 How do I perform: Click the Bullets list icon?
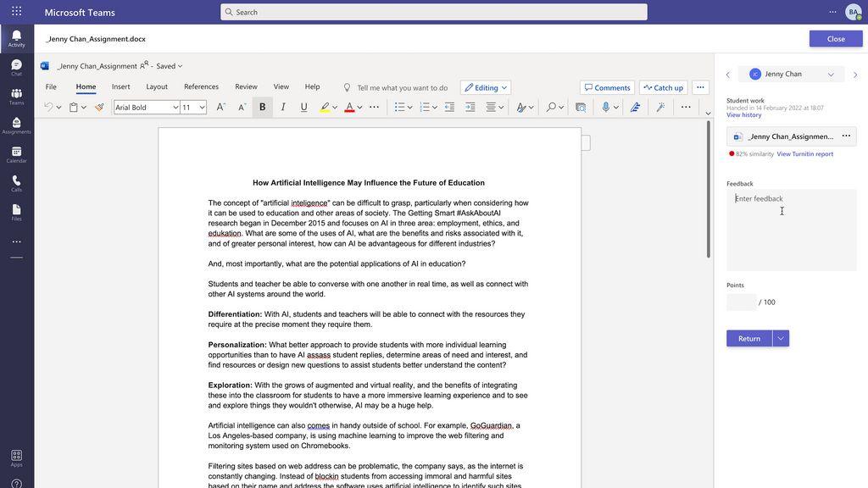pyautogui.click(x=399, y=108)
